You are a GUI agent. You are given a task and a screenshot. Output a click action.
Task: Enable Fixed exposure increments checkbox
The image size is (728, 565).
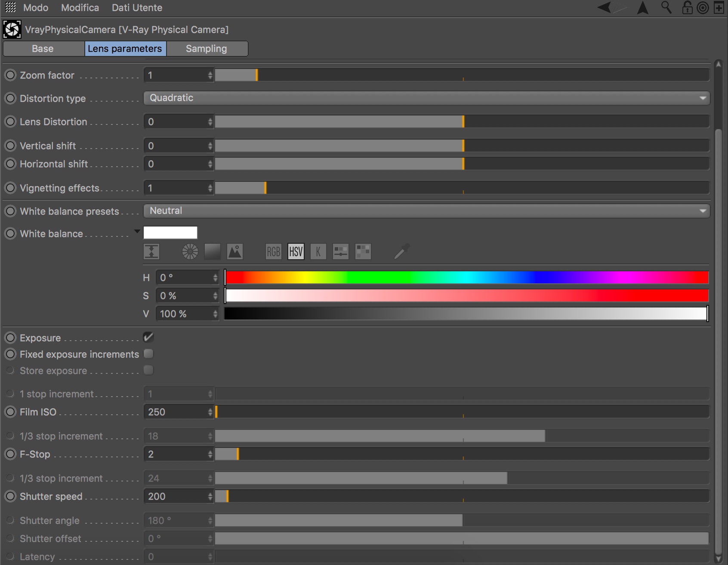point(148,354)
